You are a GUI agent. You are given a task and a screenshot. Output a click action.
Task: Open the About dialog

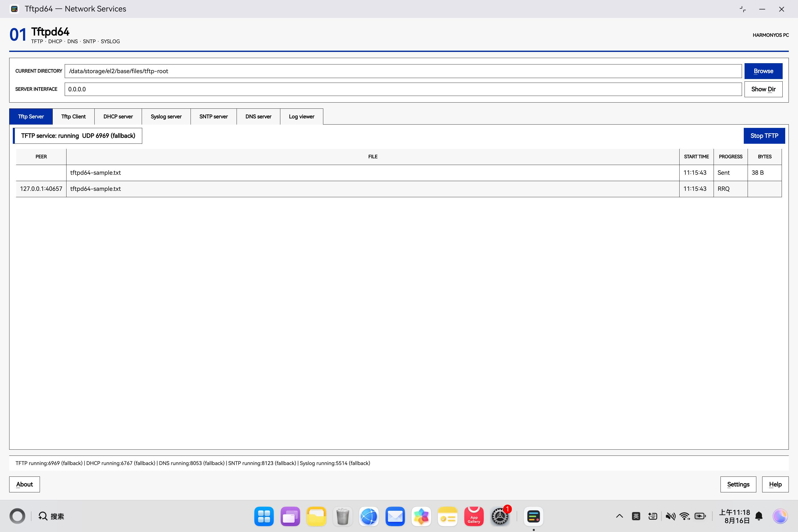[x=25, y=484]
